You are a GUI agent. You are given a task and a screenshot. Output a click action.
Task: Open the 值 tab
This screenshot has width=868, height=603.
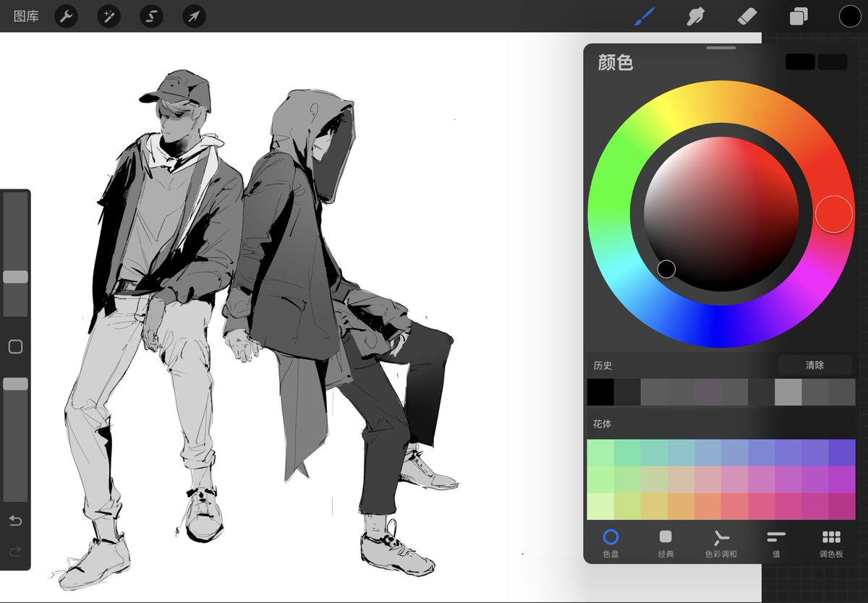pyautogui.click(x=776, y=543)
